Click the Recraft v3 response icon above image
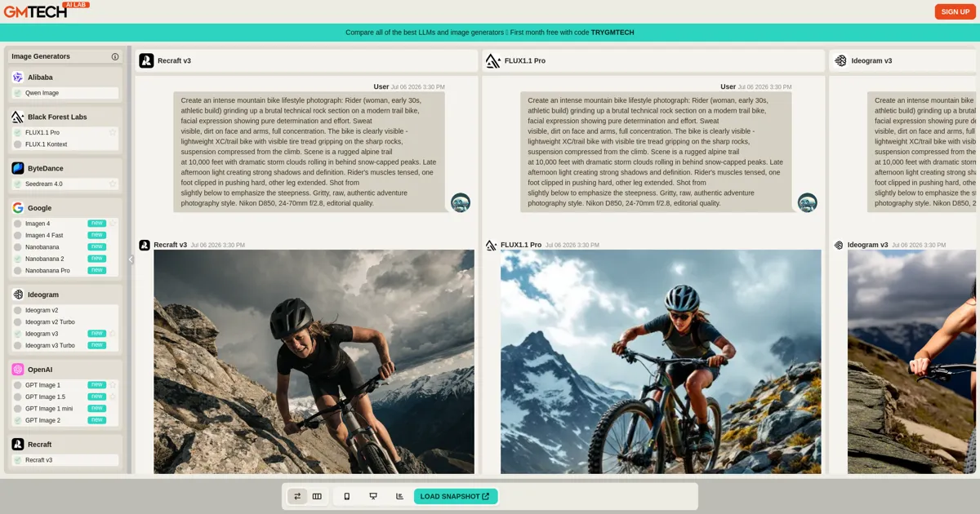 (x=145, y=245)
